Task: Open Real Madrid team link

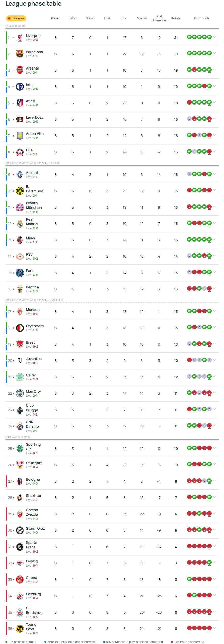Action: 32,222
